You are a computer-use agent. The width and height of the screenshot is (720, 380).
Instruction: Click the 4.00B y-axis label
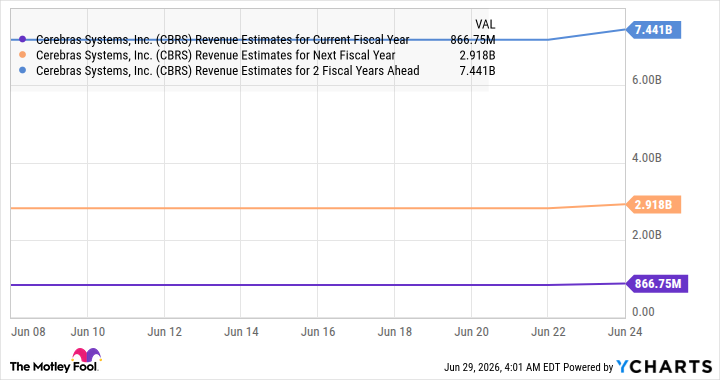click(x=647, y=158)
